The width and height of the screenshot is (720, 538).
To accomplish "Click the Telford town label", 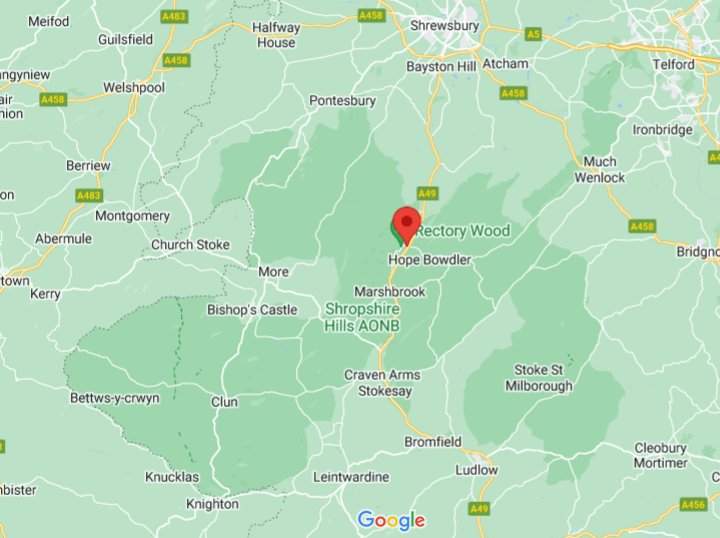I will pos(674,64).
